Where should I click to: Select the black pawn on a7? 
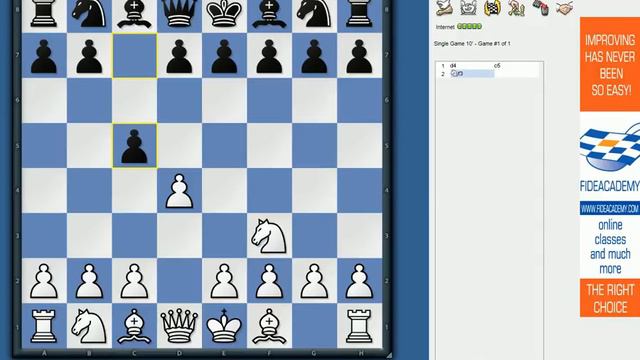pyautogui.click(x=44, y=56)
